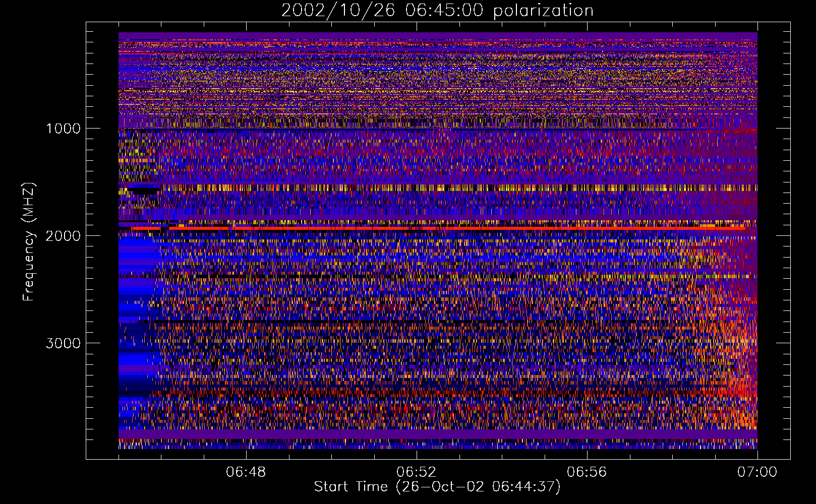Viewport: 816px width, 504px height.
Task: Click the 06:52 time tick label
Action: tap(417, 472)
